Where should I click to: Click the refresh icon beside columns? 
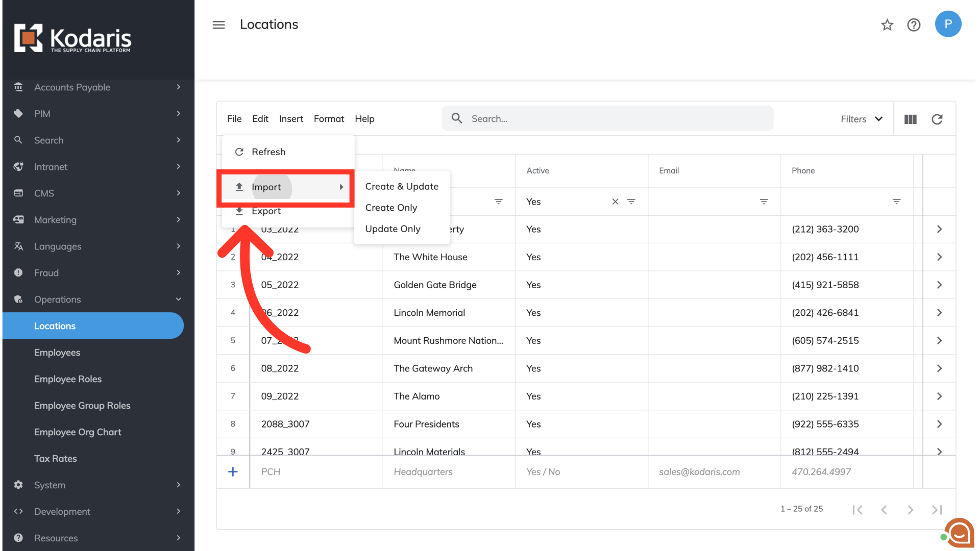937,119
